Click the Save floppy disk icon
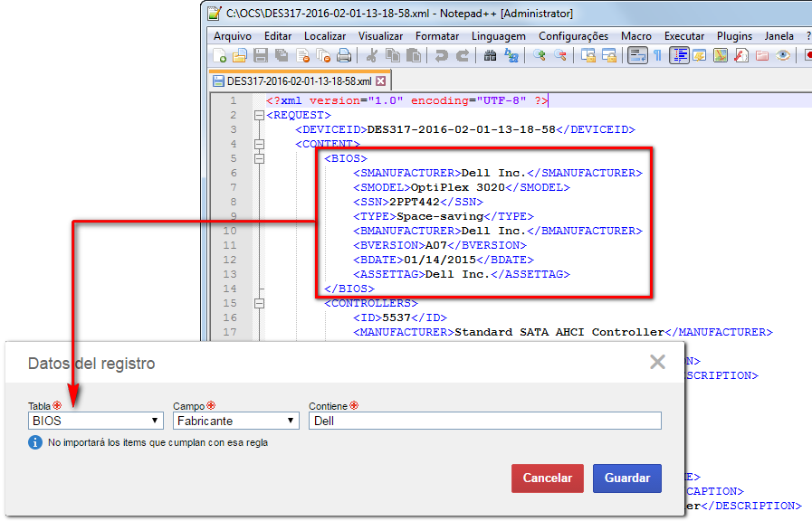This screenshot has width=812, height=521. coord(261,55)
